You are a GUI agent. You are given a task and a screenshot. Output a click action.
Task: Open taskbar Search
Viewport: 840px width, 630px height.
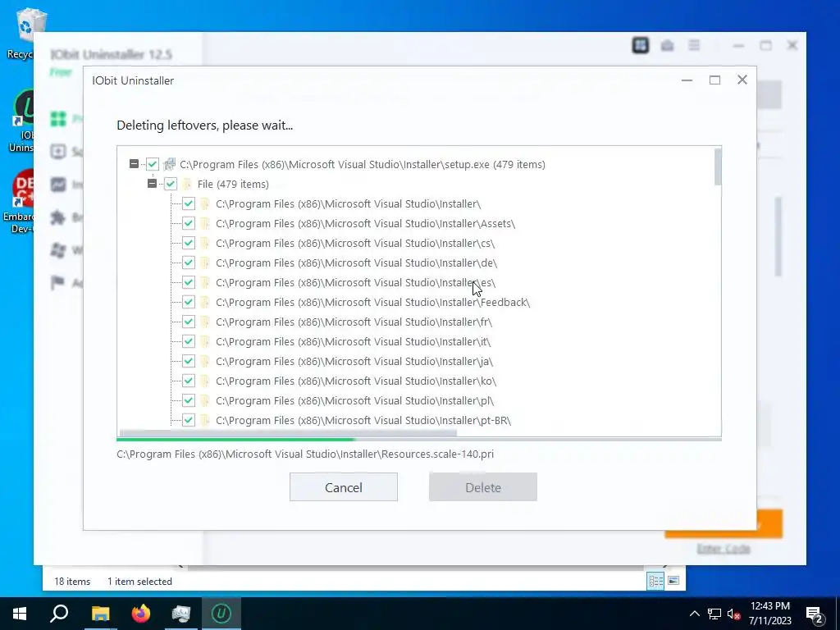point(59,614)
